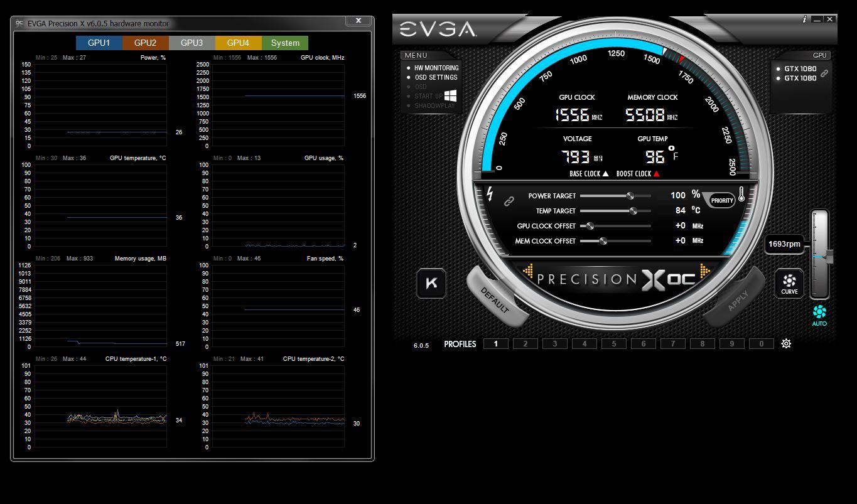Click the 'Memory usage, MB' graph title
The image size is (857, 504).
140,259
